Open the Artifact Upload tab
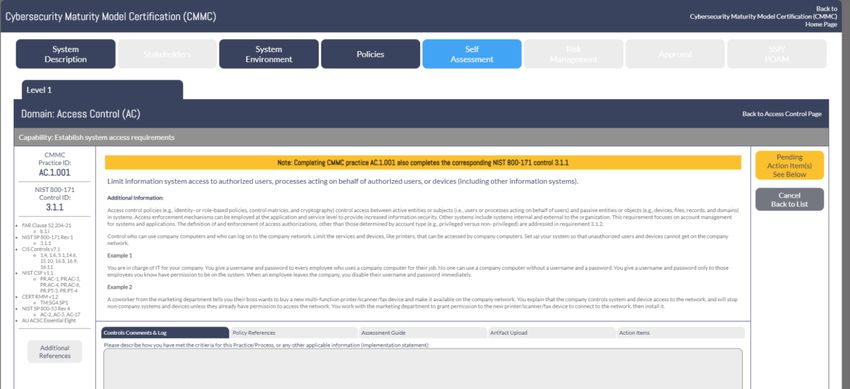 tap(551, 333)
